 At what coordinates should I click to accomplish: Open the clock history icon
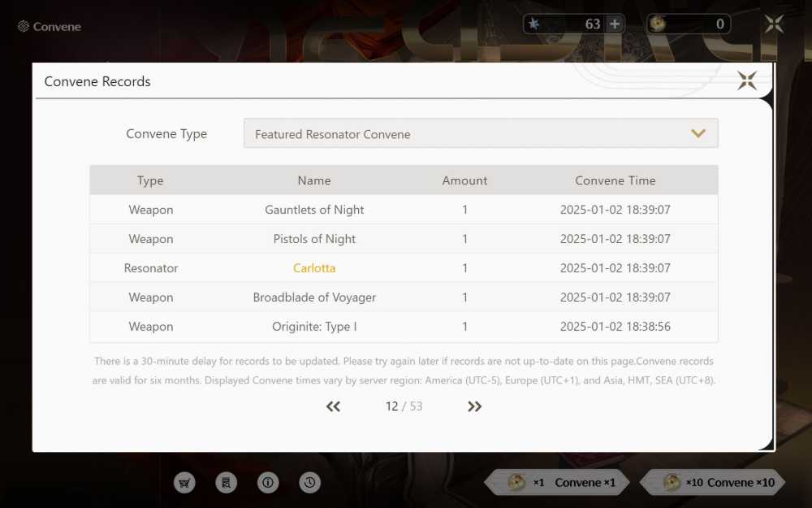pyautogui.click(x=309, y=483)
